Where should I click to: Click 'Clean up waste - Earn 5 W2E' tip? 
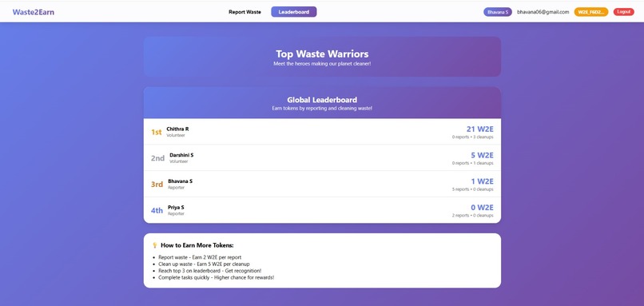pyautogui.click(x=204, y=264)
